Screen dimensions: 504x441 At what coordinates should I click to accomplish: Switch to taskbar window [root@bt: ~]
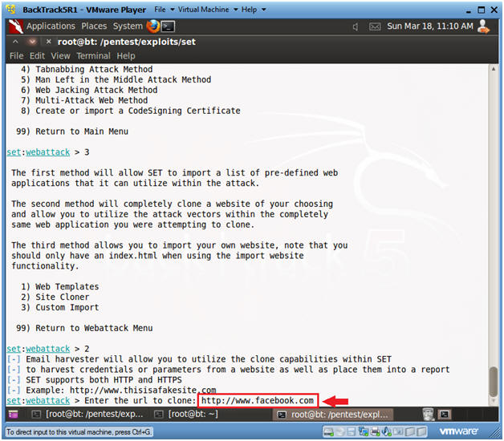(x=186, y=415)
